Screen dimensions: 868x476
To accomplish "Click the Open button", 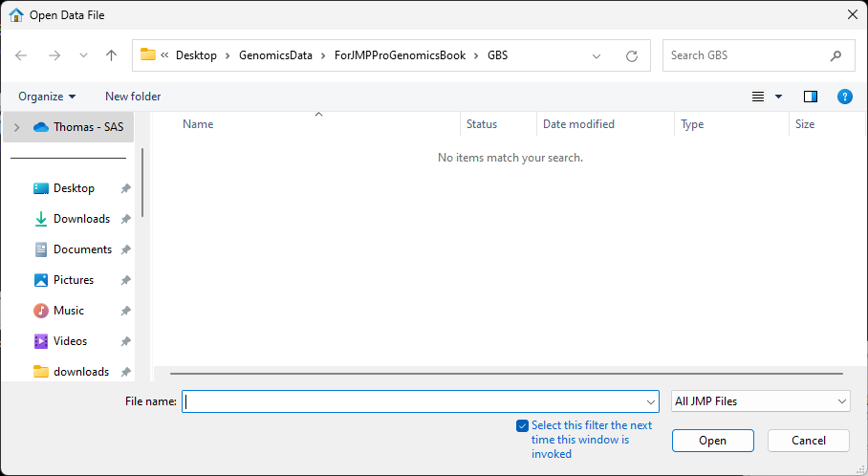I will click(712, 441).
